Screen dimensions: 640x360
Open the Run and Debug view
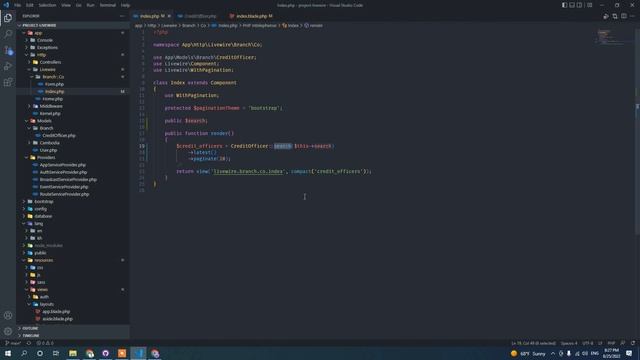pos(8,66)
